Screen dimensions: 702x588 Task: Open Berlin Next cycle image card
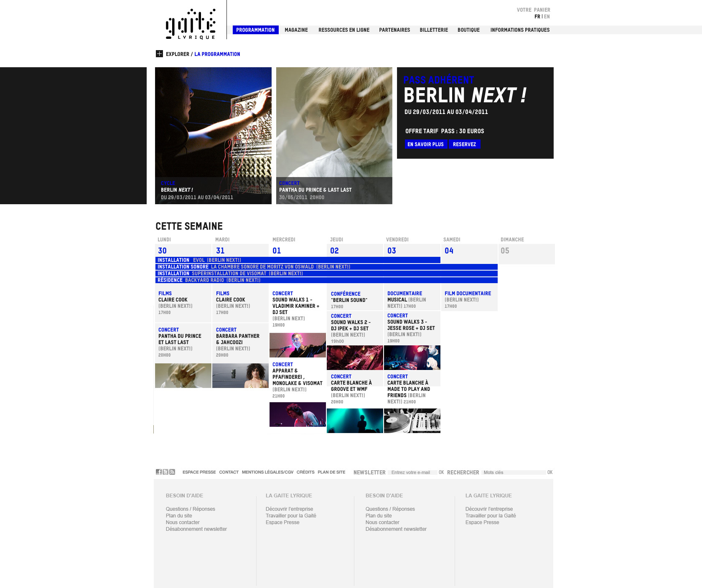213,136
